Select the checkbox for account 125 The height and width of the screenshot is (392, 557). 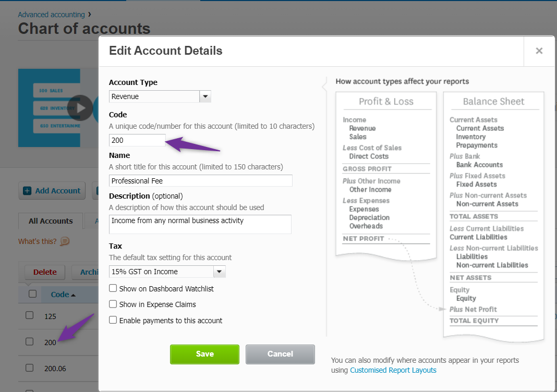tap(30, 315)
